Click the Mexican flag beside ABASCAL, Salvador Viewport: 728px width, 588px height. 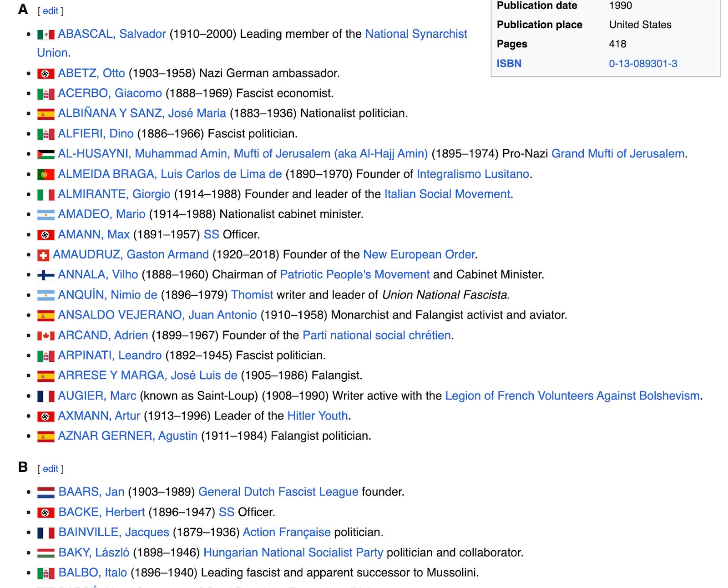coord(45,35)
